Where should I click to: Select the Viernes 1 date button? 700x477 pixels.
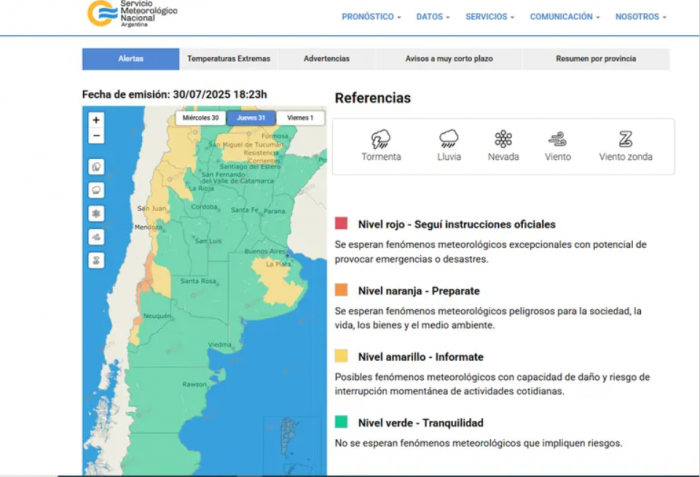pyautogui.click(x=300, y=118)
